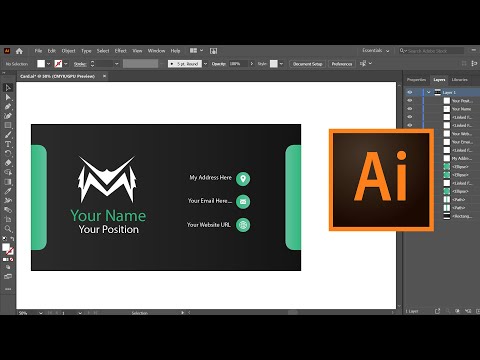The width and height of the screenshot is (480, 360).
Task: Click the Swap Fill and Stroke arrow
Action: pyautogui.click(x=12, y=239)
